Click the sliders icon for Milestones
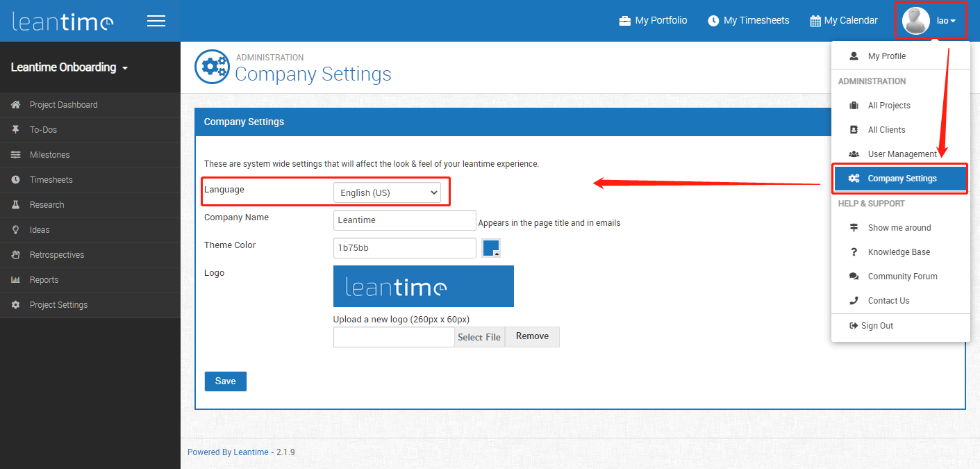The image size is (980, 469). click(15, 155)
